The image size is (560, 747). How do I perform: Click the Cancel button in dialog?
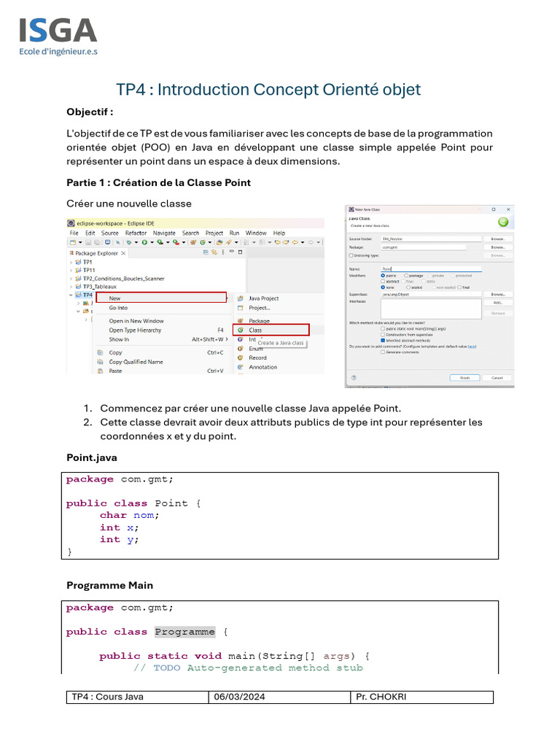[x=497, y=378]
